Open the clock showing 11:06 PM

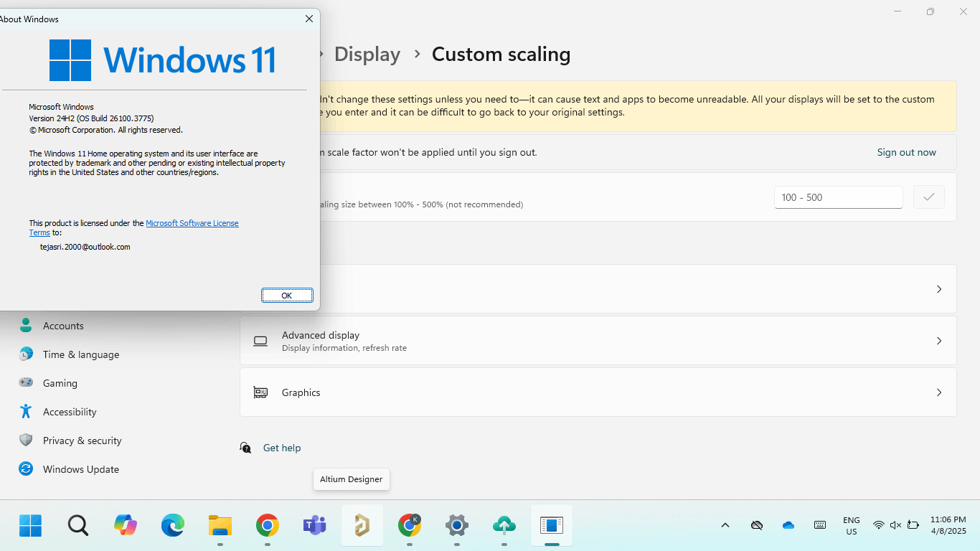pyautogui.click(x=948, y=525)
